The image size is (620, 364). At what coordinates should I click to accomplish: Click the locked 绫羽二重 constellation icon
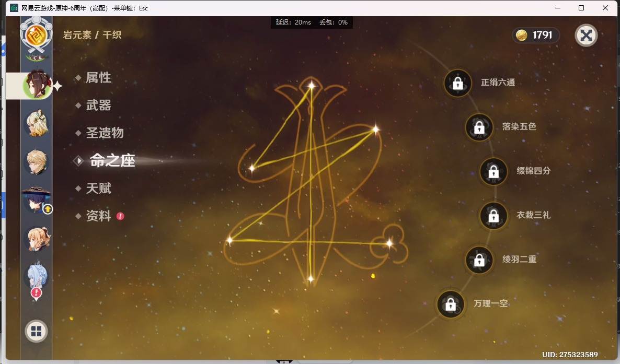pyautogui.click(x=479, y=260)
